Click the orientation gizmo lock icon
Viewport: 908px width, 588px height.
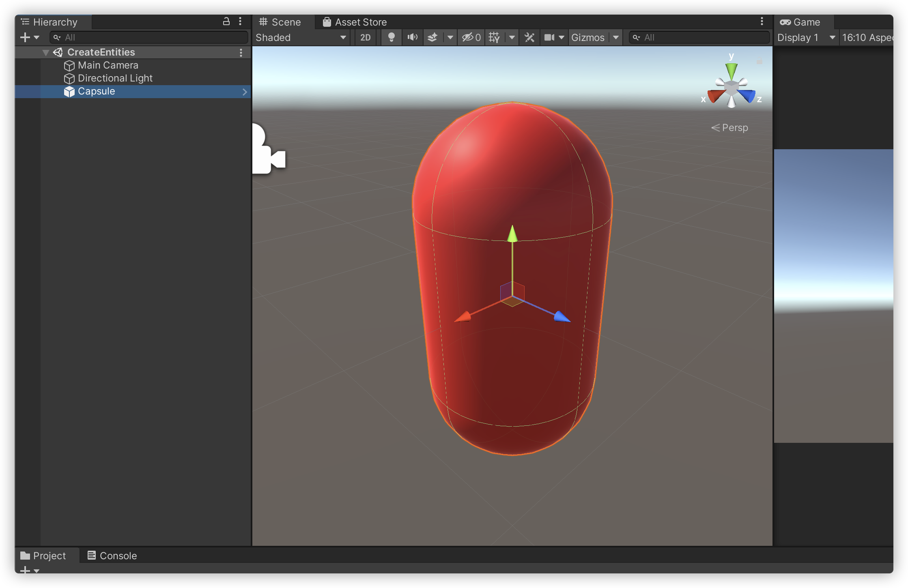coord(760,62)
